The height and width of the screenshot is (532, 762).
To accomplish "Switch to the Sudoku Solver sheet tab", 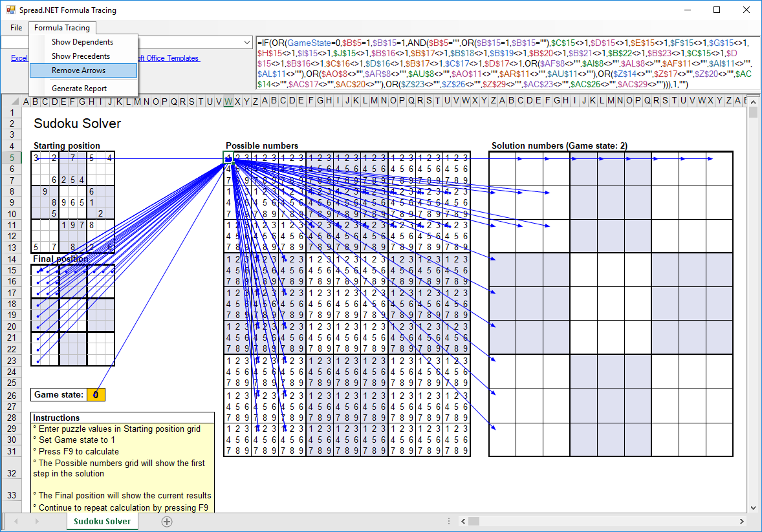I will coord(102,522).
